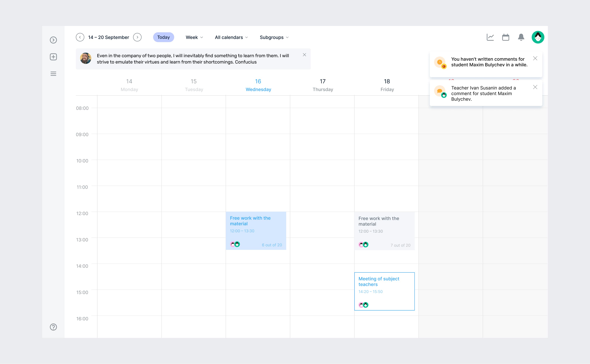The width and height of the screenshot is (590, 364).
Task: Jump to Today
Action: point(163,37)
